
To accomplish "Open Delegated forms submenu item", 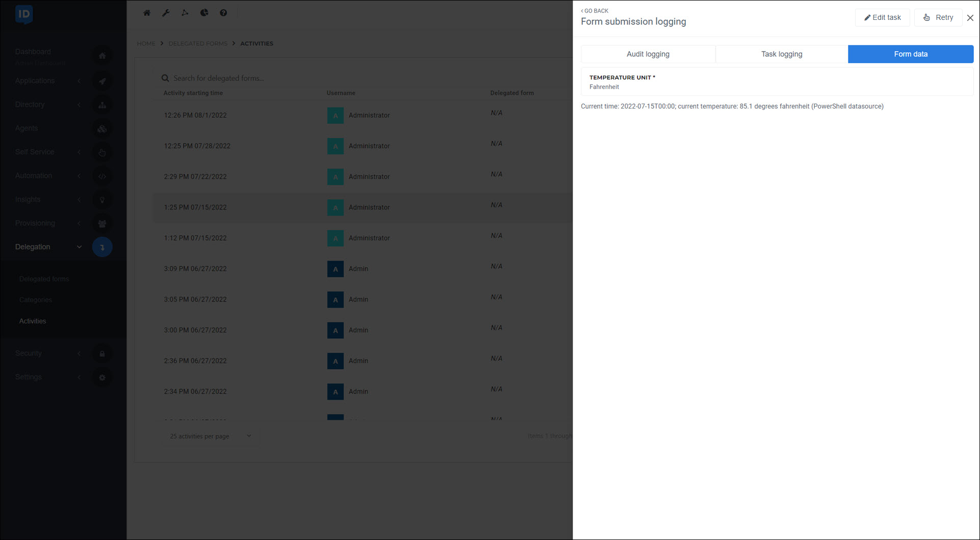I will [44, 279].
